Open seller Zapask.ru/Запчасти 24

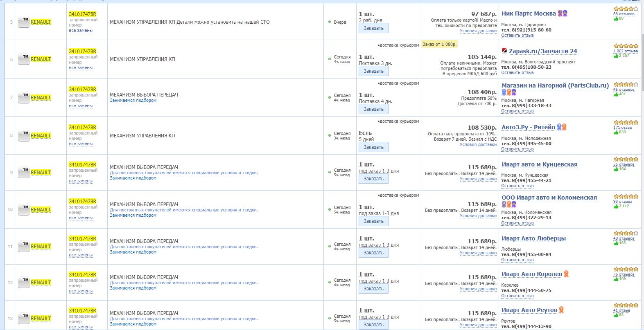tap(543, 51)
